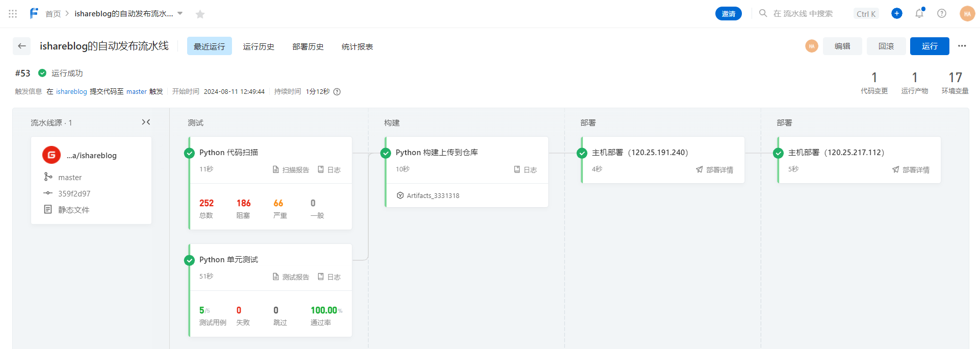The height and width of the screenshot is (349, 980).
Task: Open the apps grid menu icon
Action: tap(13, 14)
